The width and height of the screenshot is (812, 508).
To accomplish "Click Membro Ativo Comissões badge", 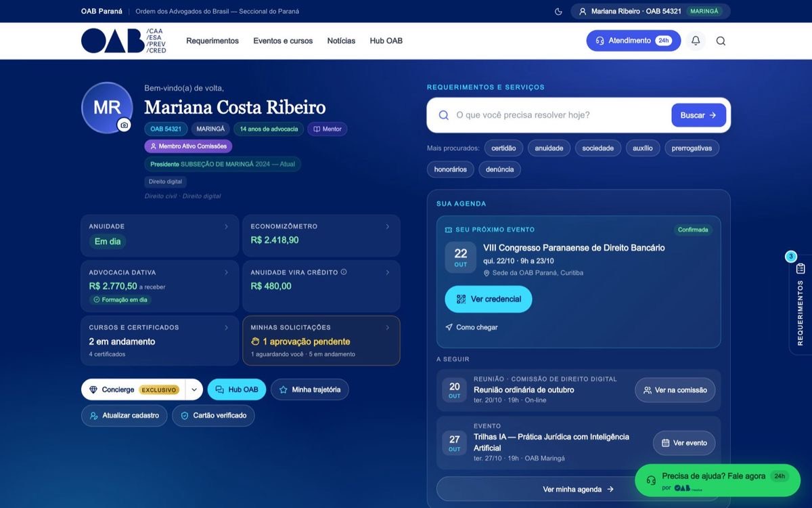I will [188, 146].
